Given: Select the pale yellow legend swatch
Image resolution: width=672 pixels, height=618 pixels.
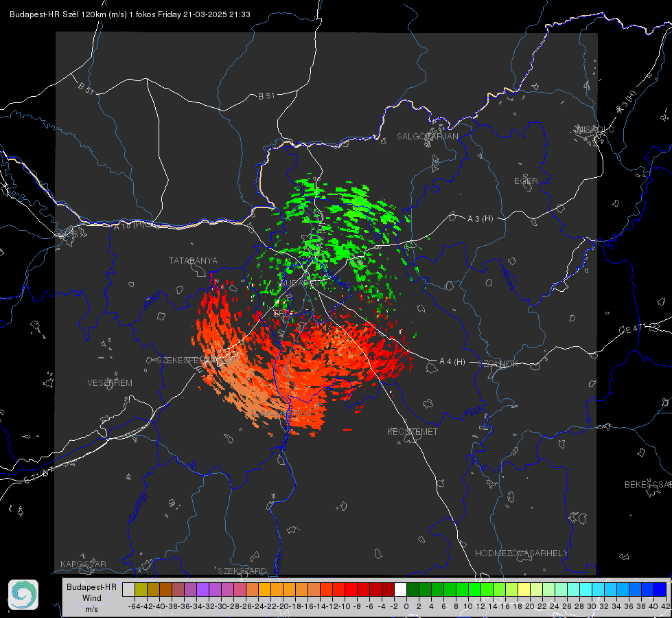Looking at the screenshot, I should (524, 589).
